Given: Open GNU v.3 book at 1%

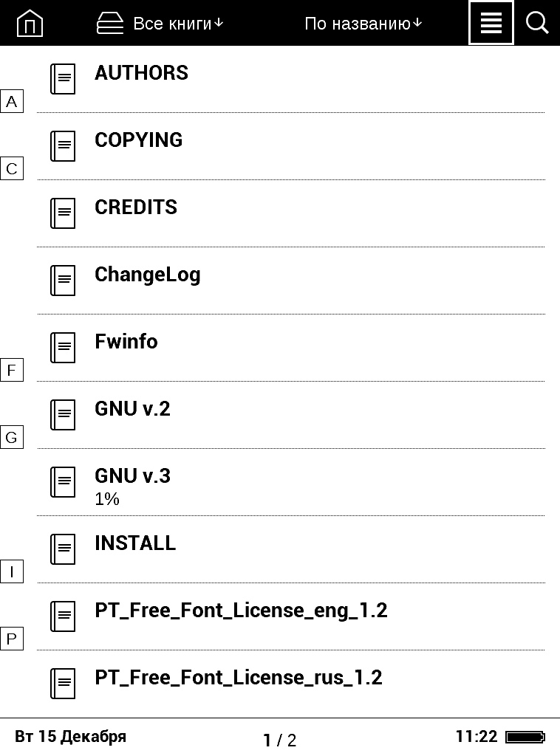Looking at the screenshot, I should (x=291, y=482).
